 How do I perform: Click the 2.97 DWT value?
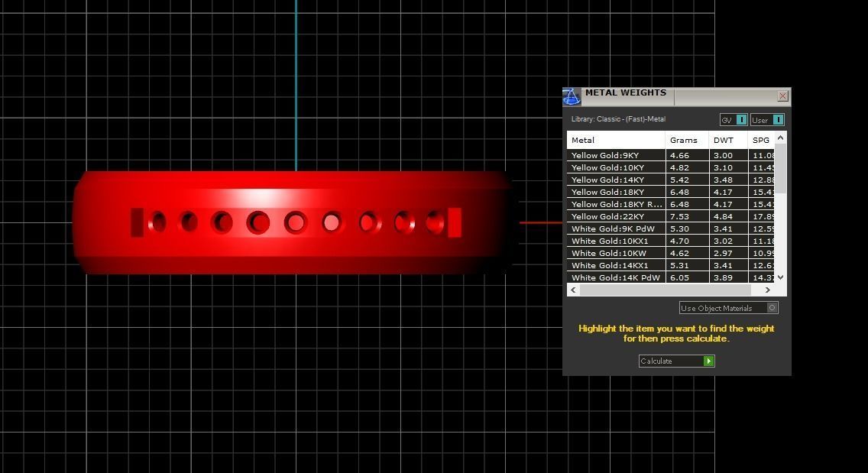[x=723, y=253]
